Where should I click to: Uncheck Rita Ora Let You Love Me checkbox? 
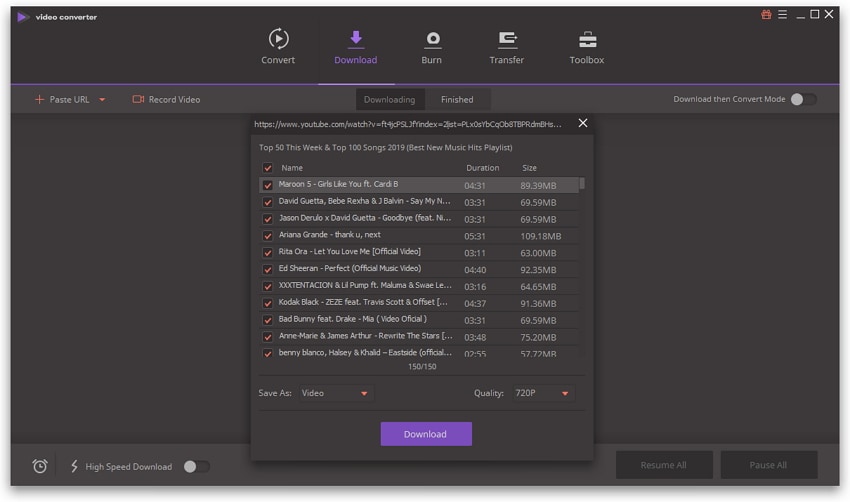(x=267, y=253)
